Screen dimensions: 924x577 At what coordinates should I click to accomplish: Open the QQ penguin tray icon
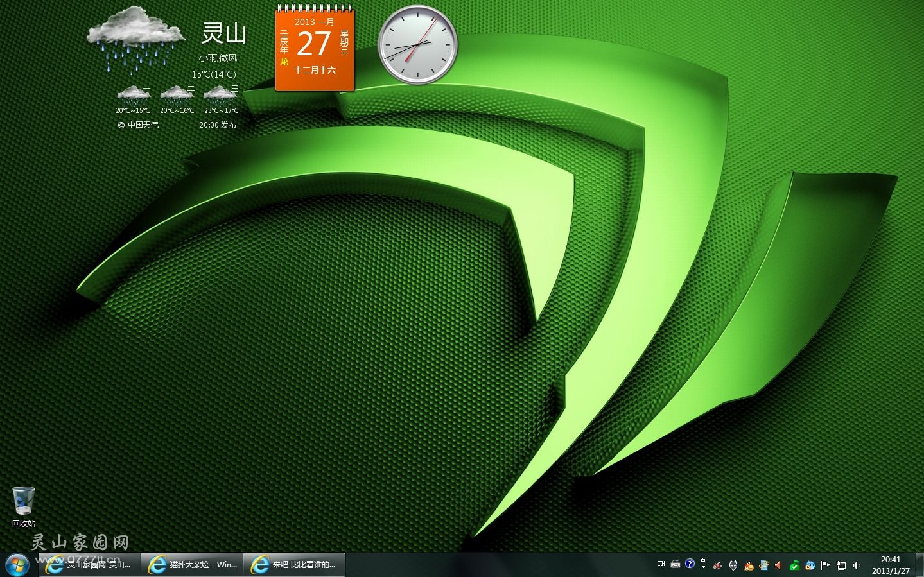point(749,565)
